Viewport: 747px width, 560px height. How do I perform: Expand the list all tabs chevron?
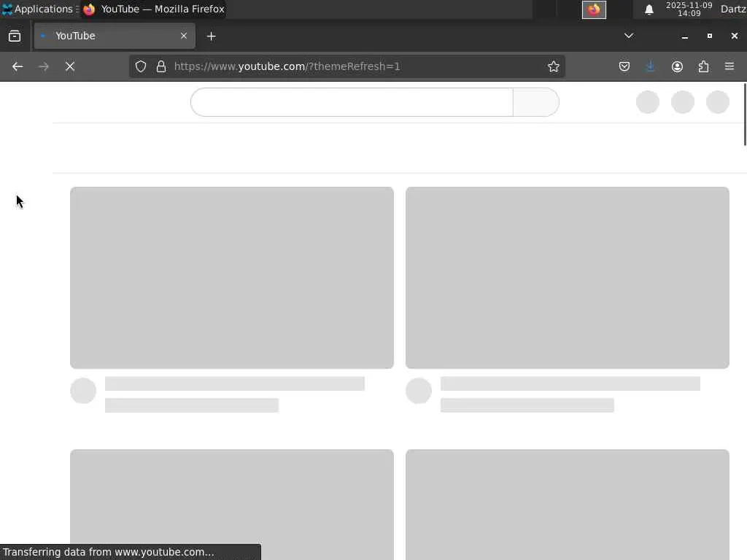coord(629,36)
